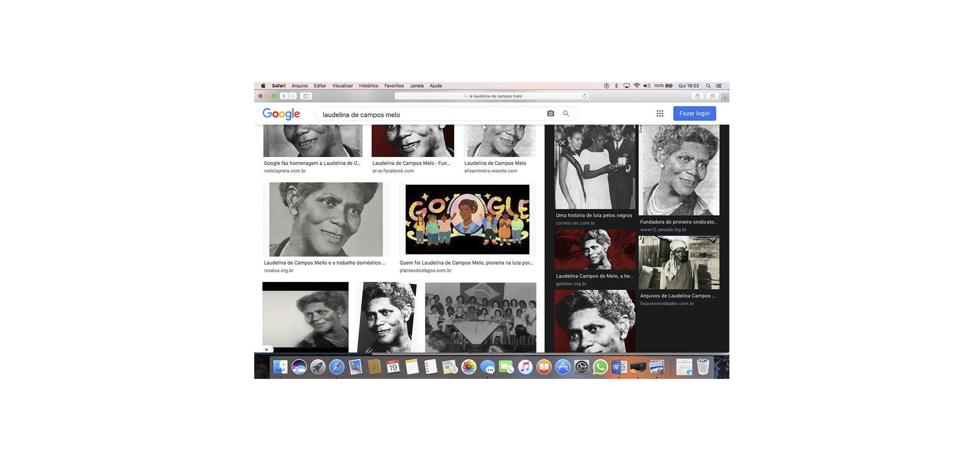Open Finder from the Dock
The image size is (980, 459).
pos(280,367)
